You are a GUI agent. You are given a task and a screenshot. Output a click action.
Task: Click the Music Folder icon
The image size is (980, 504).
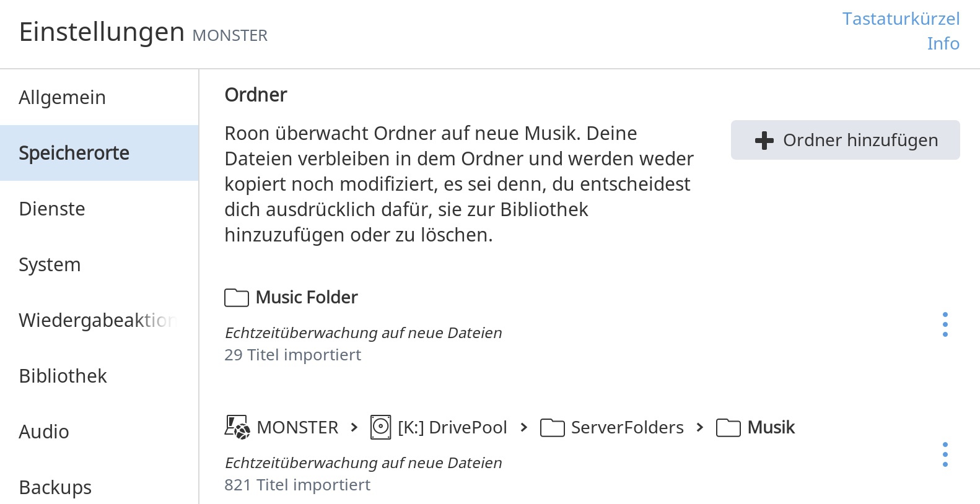coord(236,298)
